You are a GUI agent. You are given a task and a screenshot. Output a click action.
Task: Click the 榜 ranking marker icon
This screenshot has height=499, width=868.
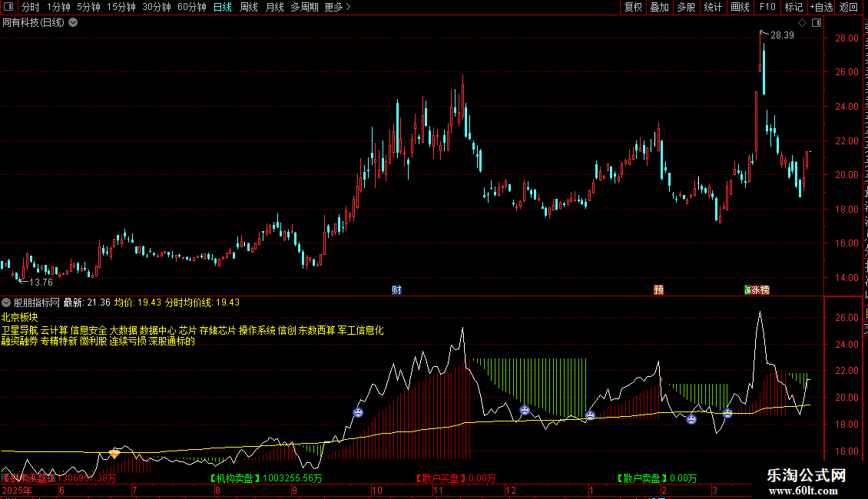coord(764,290)
